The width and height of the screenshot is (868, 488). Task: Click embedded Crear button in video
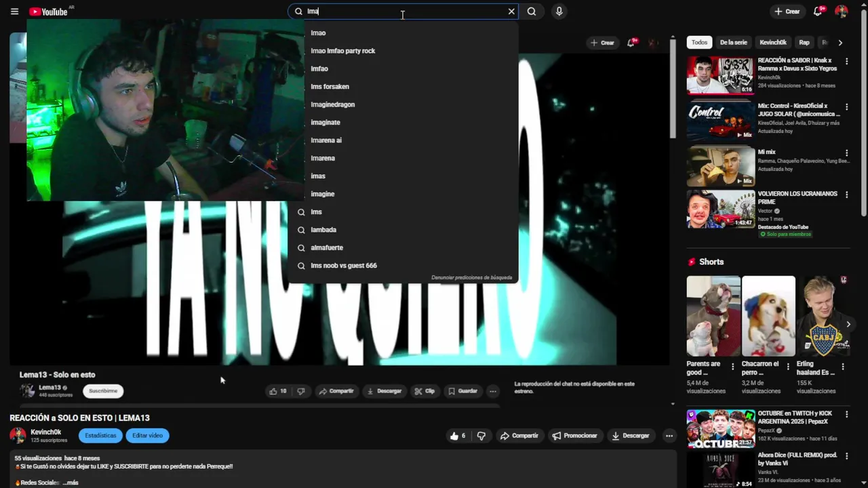[x=602, y=43]
